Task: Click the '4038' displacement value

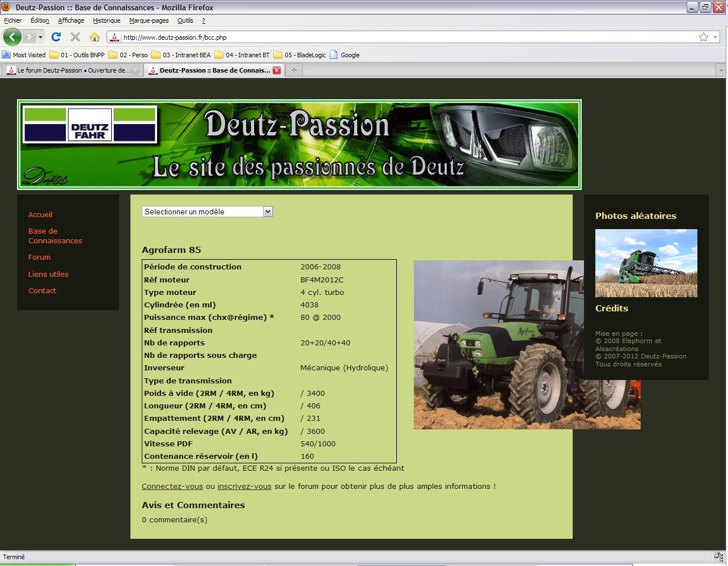Action: click(310, 305)
